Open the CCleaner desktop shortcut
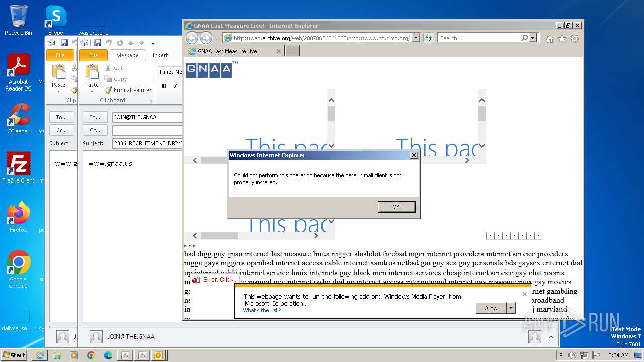Viewport: 644px width, 362px height. coord(18,119)
